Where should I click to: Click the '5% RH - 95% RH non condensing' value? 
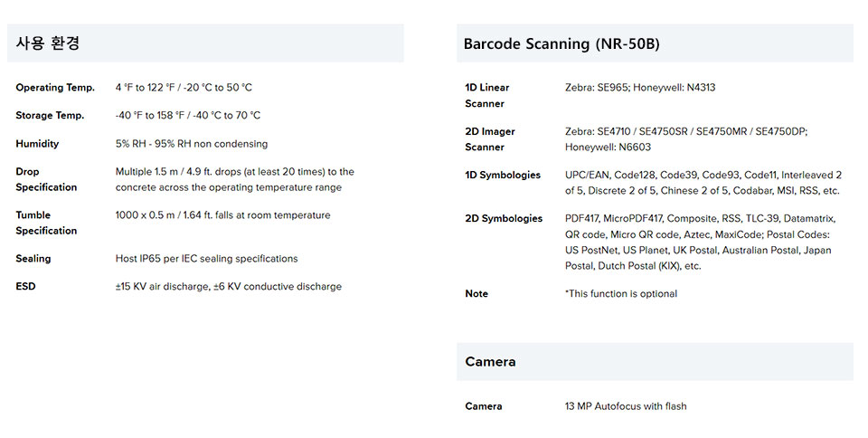[x=192, y=144]
